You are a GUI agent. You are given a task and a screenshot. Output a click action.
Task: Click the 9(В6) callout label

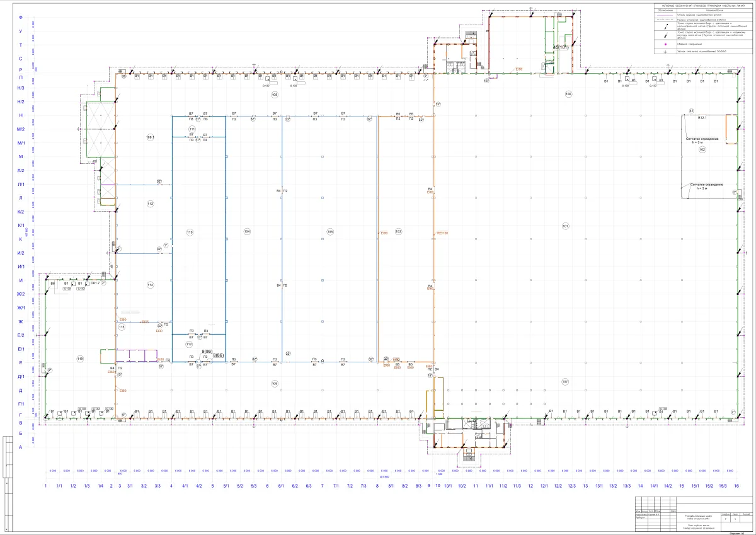click(207, 351)
